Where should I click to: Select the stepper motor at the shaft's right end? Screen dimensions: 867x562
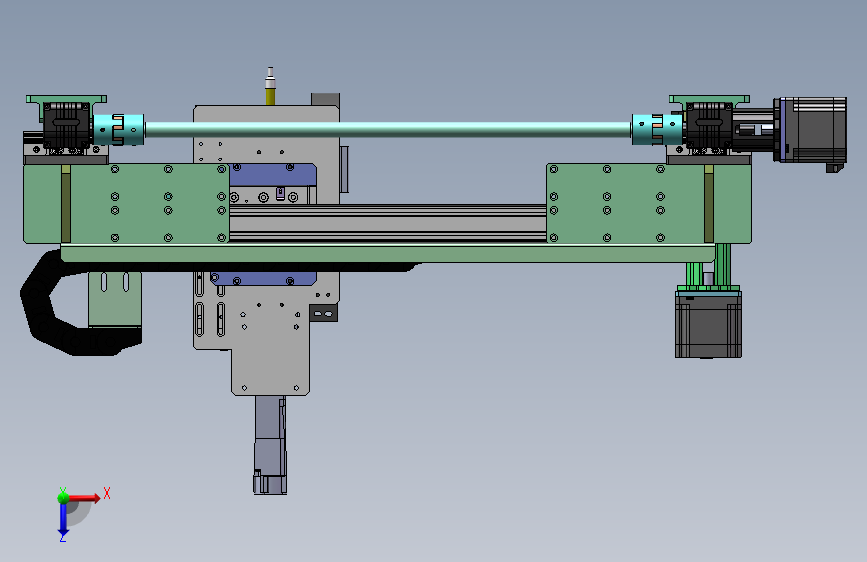(x=810, y=131)
